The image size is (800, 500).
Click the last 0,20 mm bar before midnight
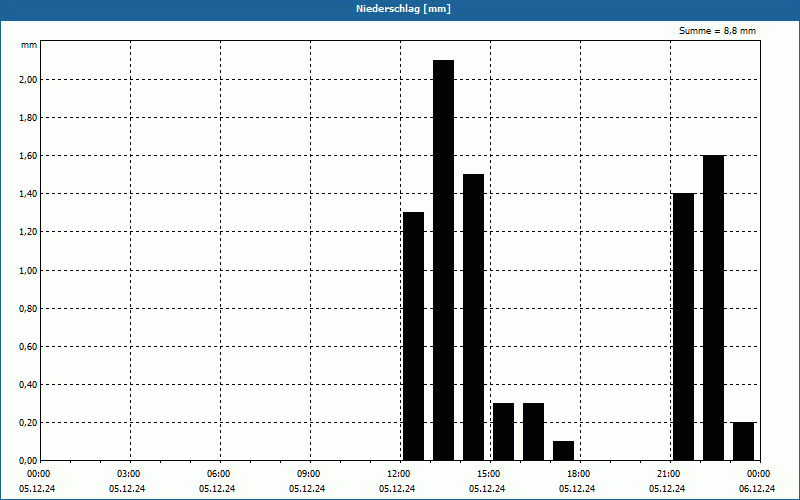pyautogui.click(x=743, y=441)
